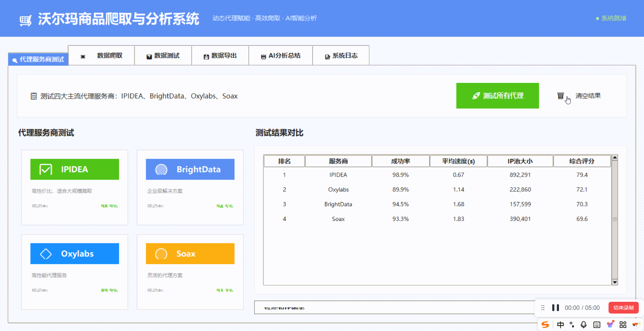Click the 1.14 average speed cell

click(x=458, y=190)
